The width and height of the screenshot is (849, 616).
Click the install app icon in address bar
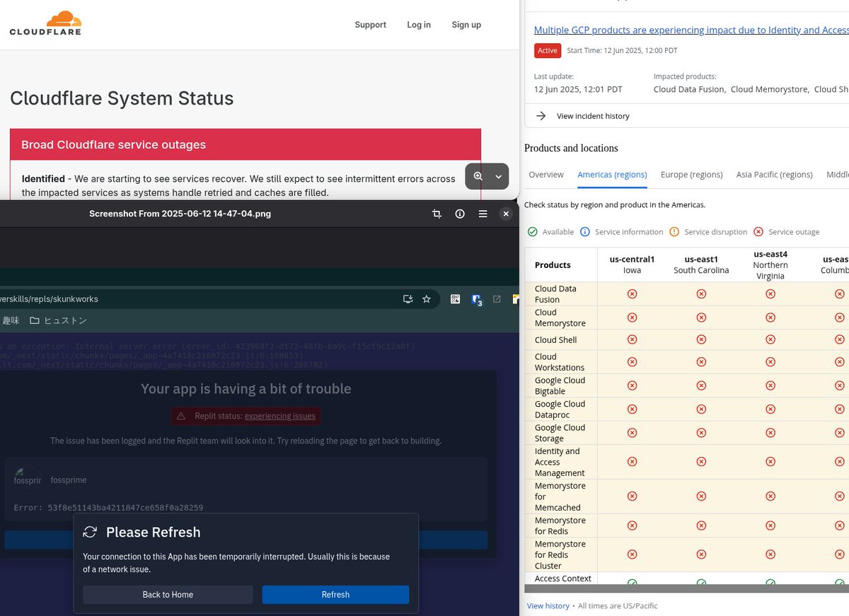[408, 299]
